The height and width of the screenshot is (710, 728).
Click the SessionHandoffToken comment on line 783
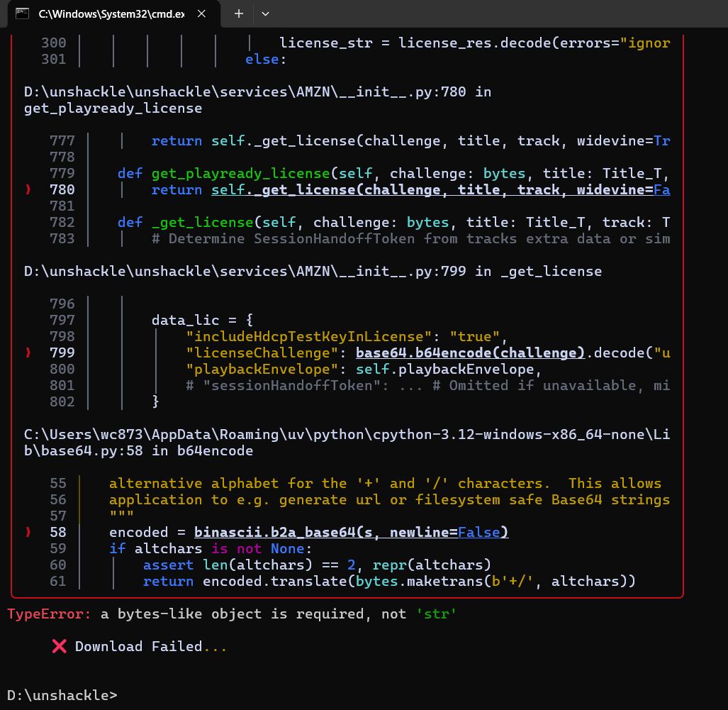[410, 238]
